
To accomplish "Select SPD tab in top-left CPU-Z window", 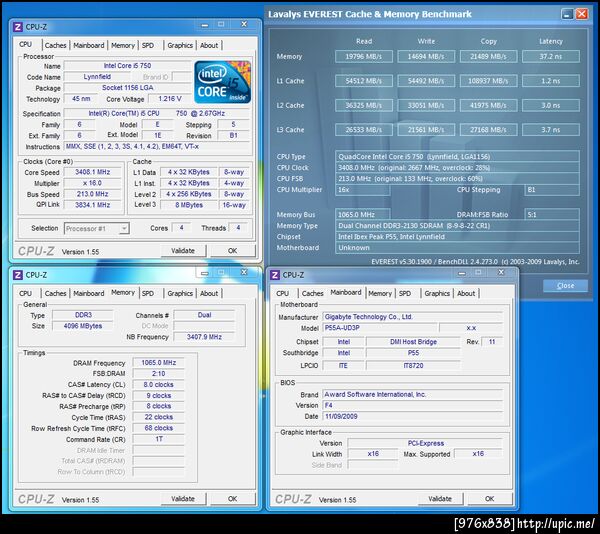I will pyautogui.click(x=148, y=45).
